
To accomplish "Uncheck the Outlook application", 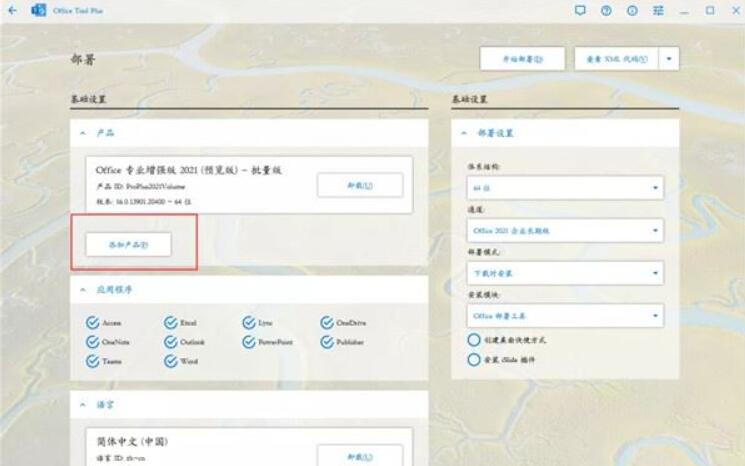I will tap(171, 342).
